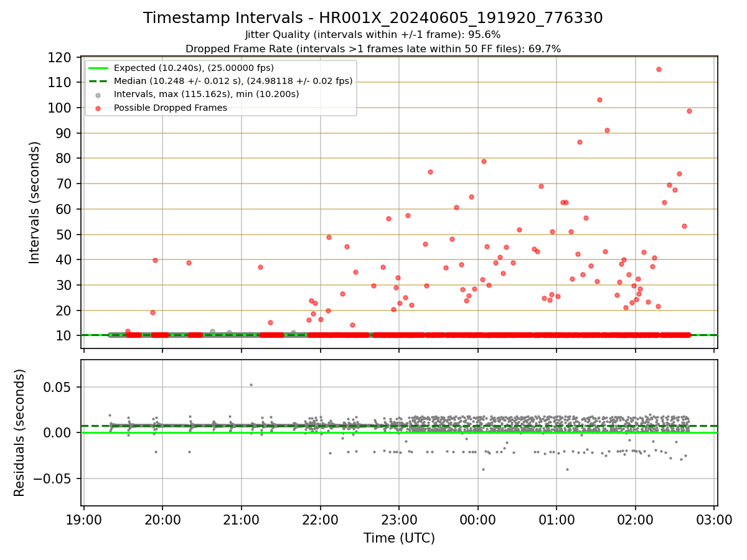Screen dimensions: 747x560
Task: Click the '03:00' x-axis tick label
Action: point(714,520)
